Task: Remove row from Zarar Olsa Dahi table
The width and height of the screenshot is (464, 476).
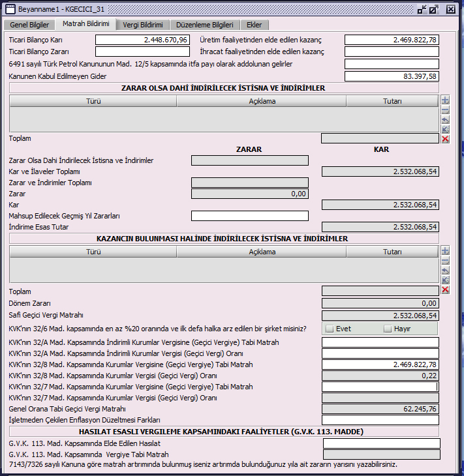Action: pos(445,110)
